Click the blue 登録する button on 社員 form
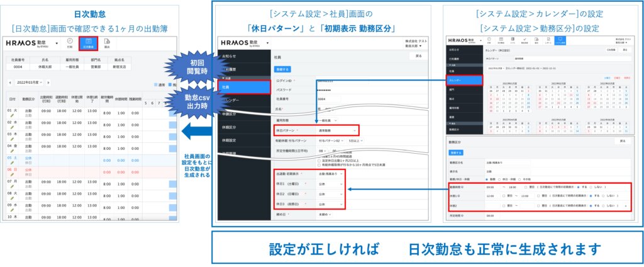The width and height of the screenshot is (644, 267). [x=282, y=69]
